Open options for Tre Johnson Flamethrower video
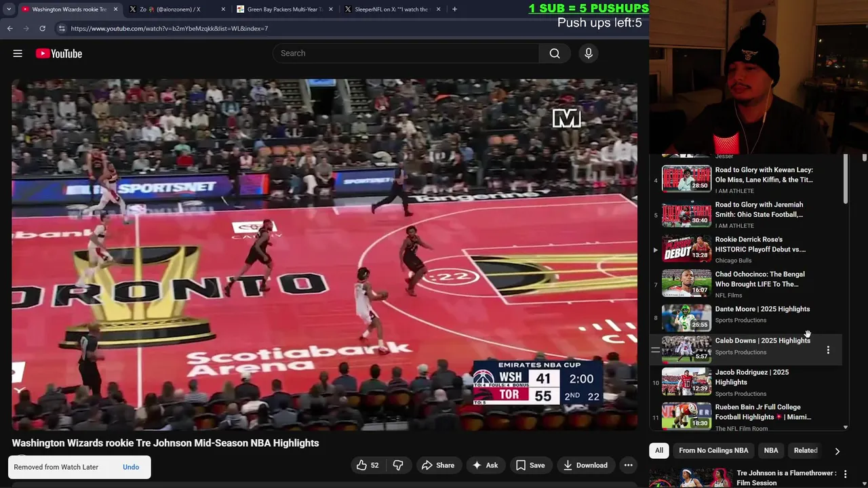 [x=845, y=474]
